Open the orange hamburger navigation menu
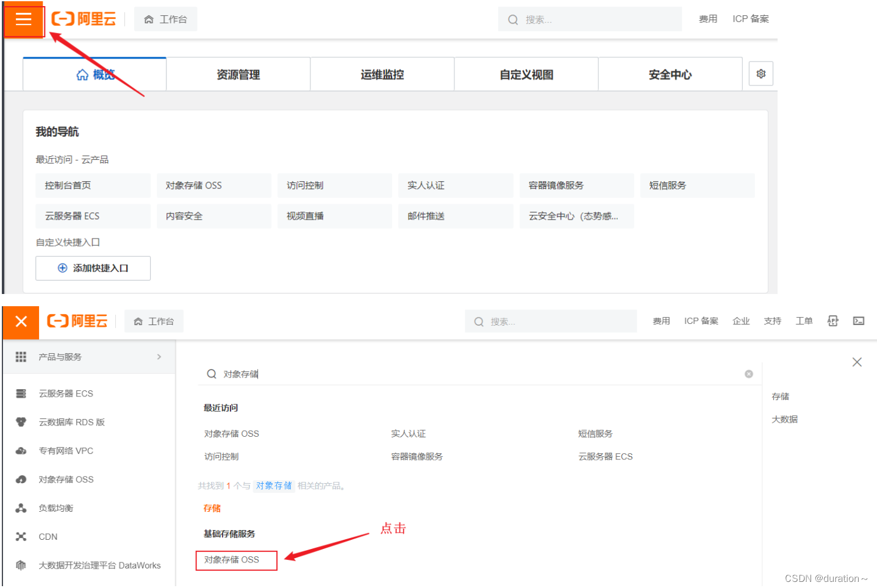 24,19
